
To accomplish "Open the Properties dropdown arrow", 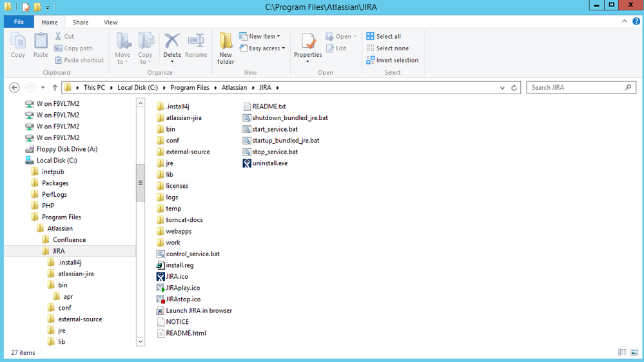I will click(x=307, y=62).
